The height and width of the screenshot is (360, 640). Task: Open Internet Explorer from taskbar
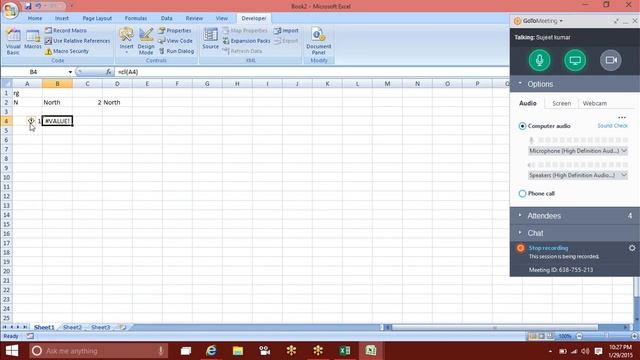pyautogui.click(x=211, y=351)
